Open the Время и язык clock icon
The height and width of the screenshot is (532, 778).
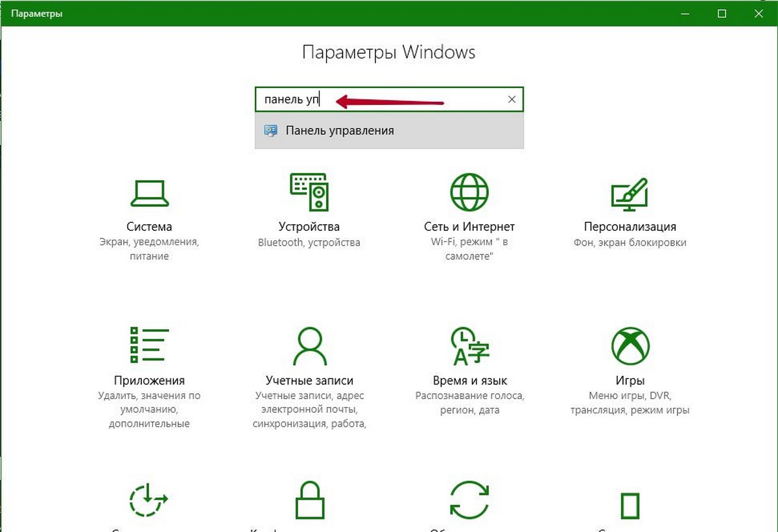coord(469,345)
